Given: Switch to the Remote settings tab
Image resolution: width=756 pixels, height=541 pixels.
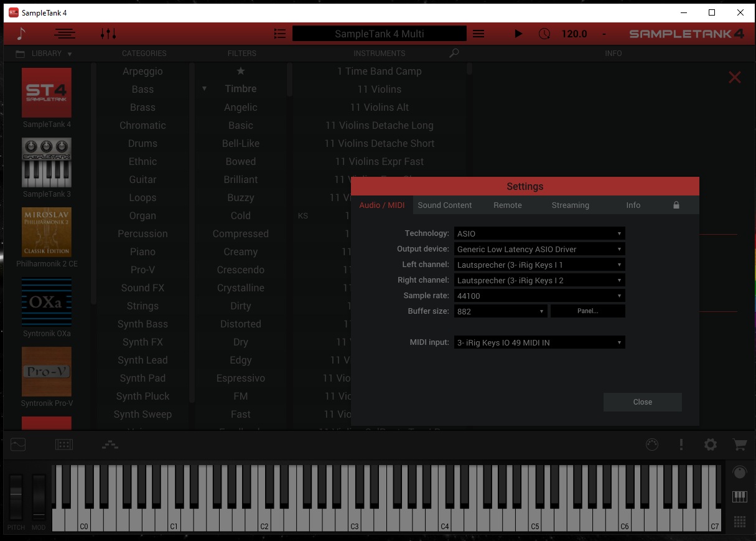Looking at the screenshot, I should (508, 205).
